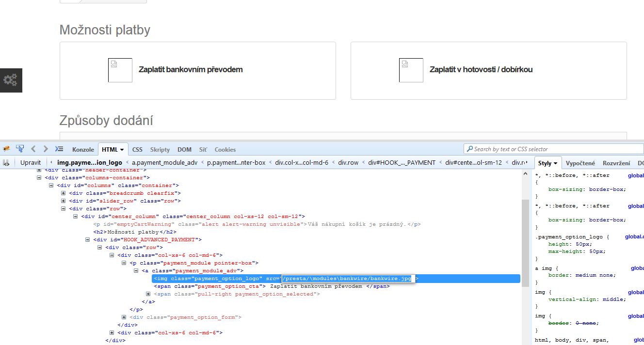Click the magnifier icon in search box

469,149
